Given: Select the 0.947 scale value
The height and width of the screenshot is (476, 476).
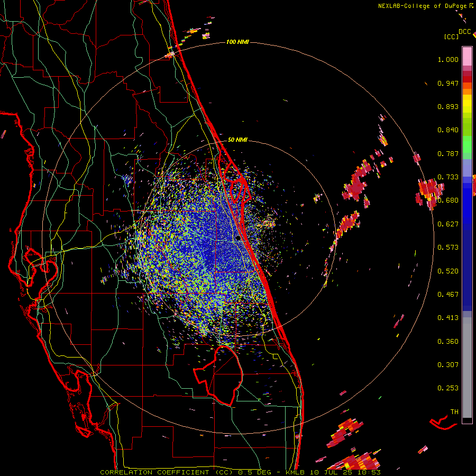Looking at the screenshot, I should [448, 83].
